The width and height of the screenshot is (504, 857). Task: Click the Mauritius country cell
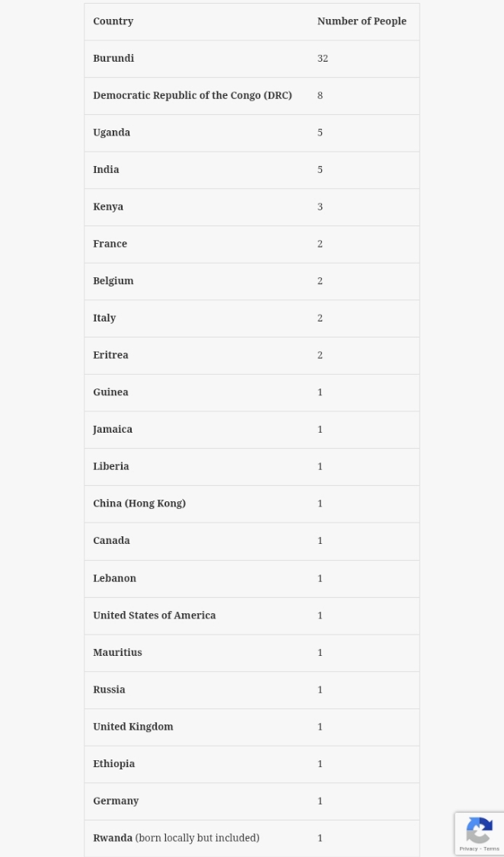pyautogui.click(x=118, y=653)
